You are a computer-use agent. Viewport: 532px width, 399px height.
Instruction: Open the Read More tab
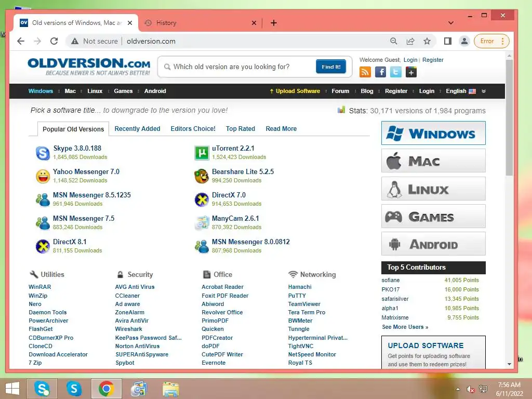click(281, 129)
